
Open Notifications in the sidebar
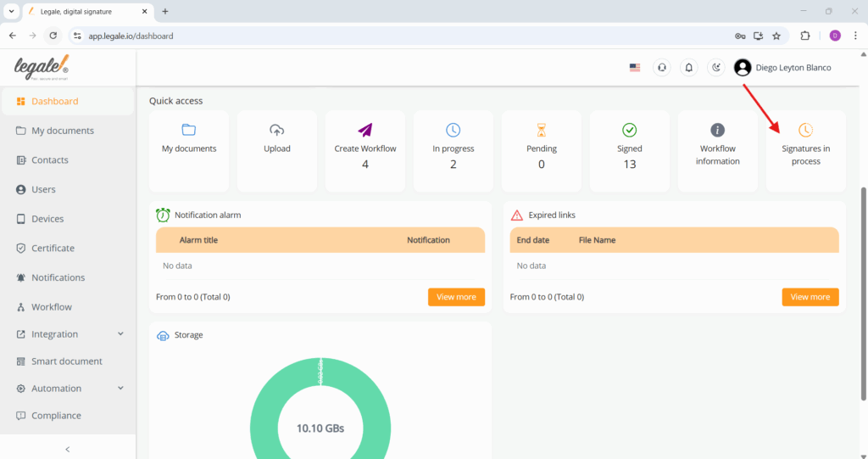tap(68, 277)
